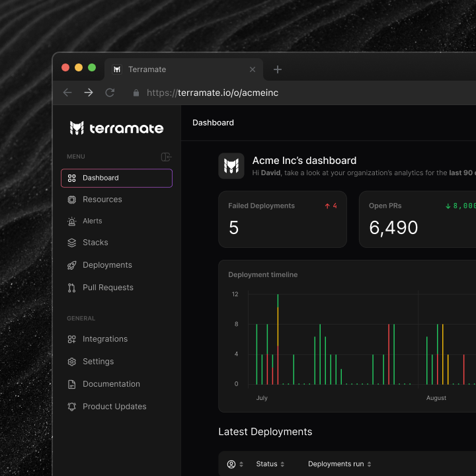
Task: Click the lock icon in the address bar
Action: [x=136, y=93]
